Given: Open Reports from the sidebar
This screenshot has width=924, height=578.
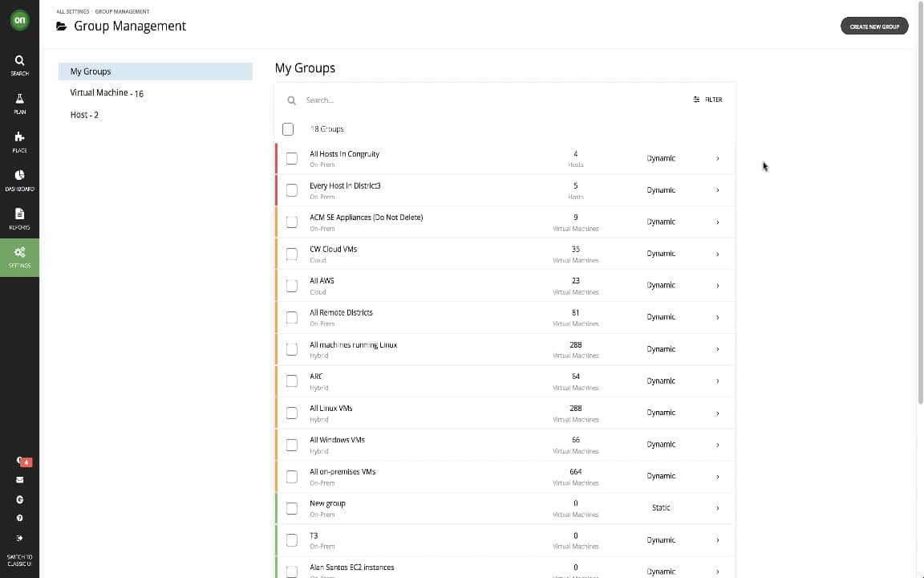Looking at the screenshot, I should 19,219.
